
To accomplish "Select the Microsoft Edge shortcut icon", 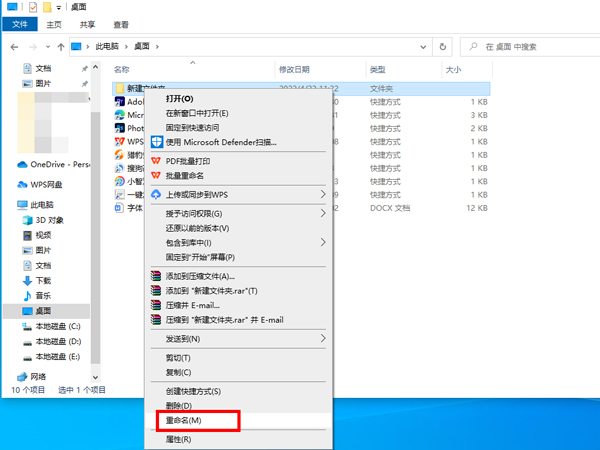I will coord(119,115).
